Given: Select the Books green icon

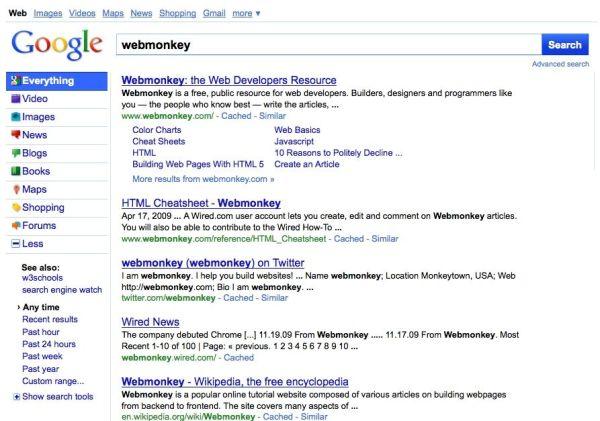Looking at the screenshot, I should (x=16, y=171).
